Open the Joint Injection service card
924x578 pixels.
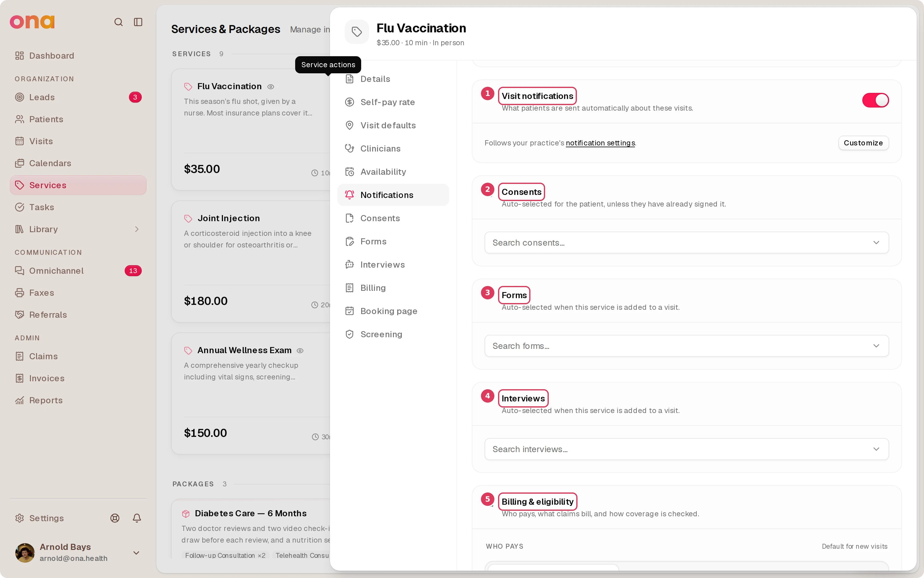251,262
